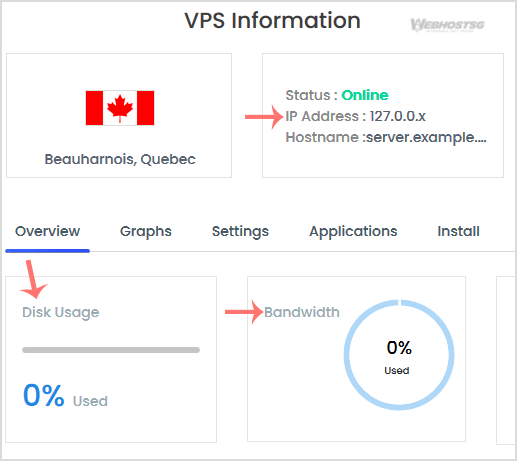Click the Disk Usage 0% Used value

tap(65, 396)
